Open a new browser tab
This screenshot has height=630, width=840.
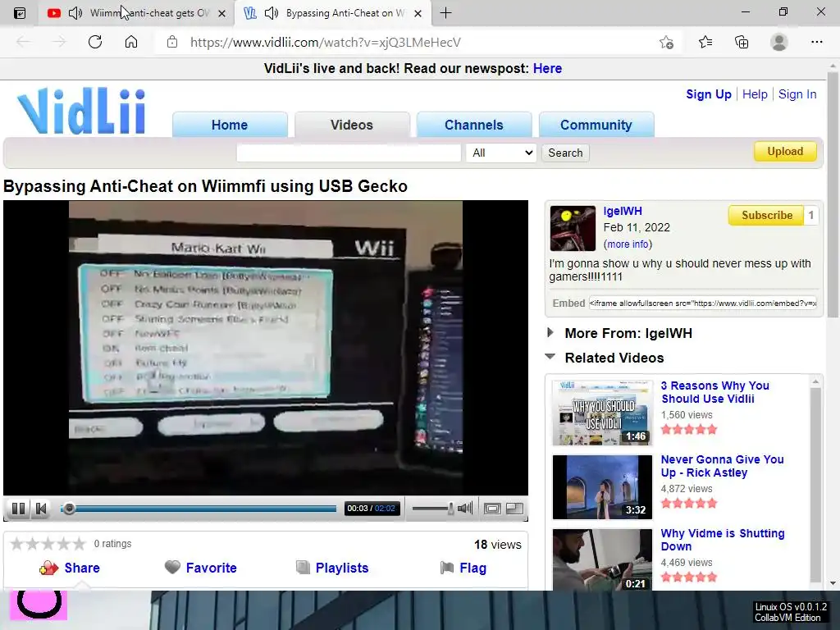[445, 13]
